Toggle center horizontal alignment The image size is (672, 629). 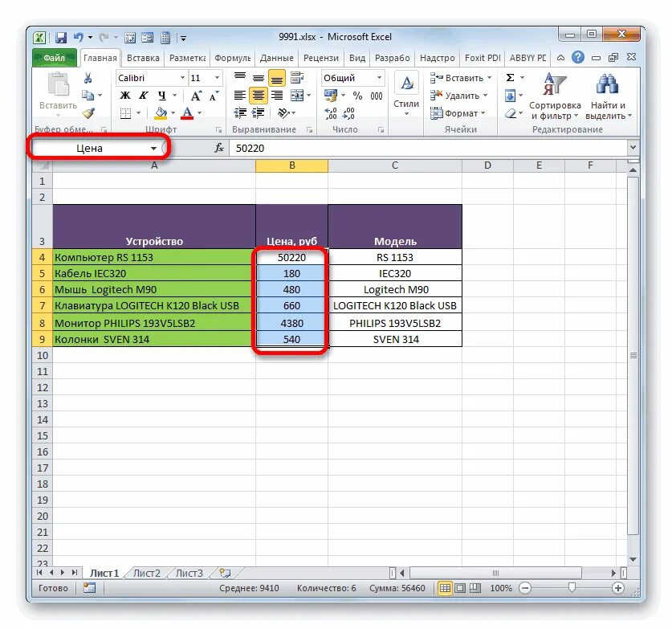pyautogui.click(x=258, y=95)
